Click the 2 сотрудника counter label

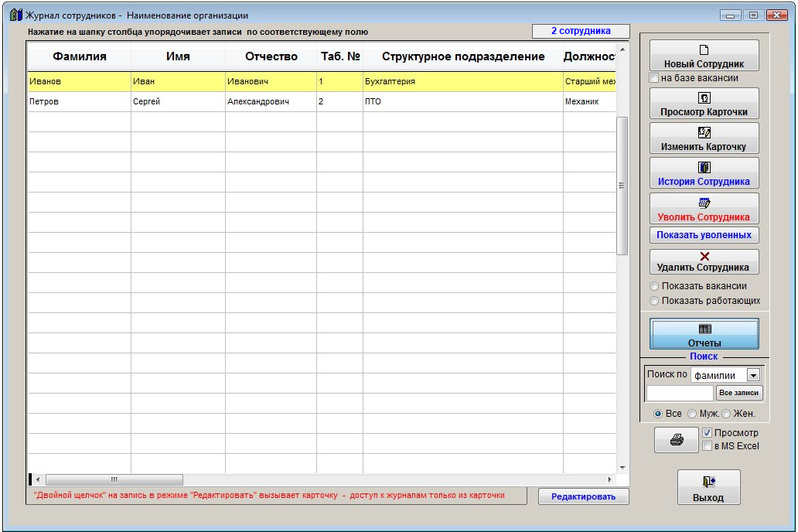581,31
